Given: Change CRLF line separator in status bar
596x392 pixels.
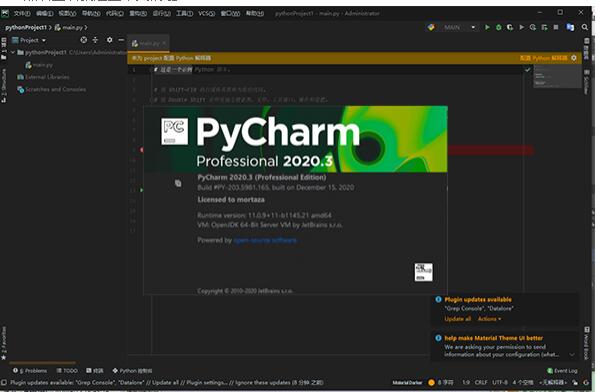Looking at the screenshot, I should pos(481,382).
